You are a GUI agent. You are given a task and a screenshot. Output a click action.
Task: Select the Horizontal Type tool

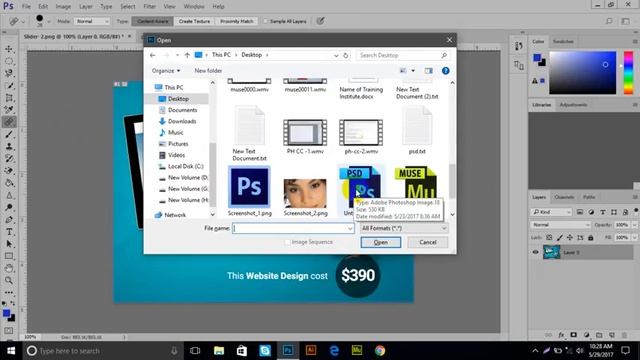tap(9, 232)
